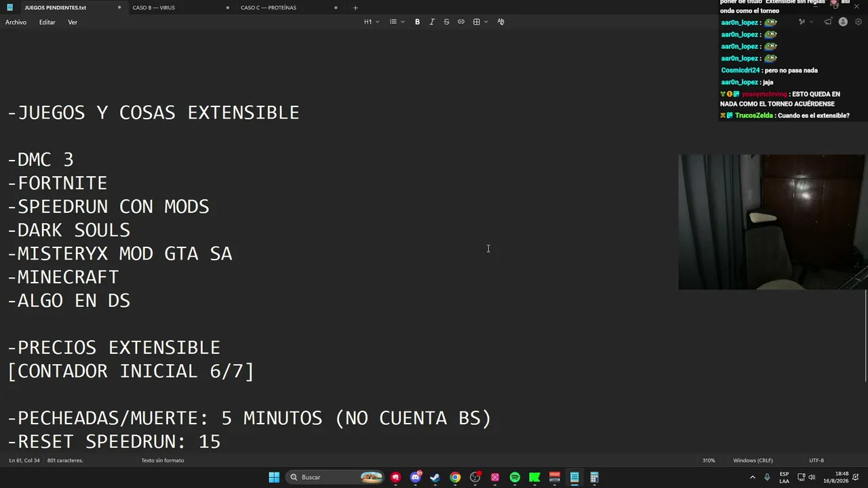Expand the Copilot options chevron
The width and height of the screenshot is (868, 488).
(x=811, y=22)
